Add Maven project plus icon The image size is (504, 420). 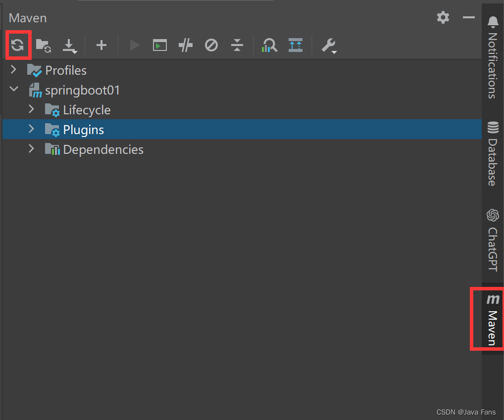coord(101,45)
